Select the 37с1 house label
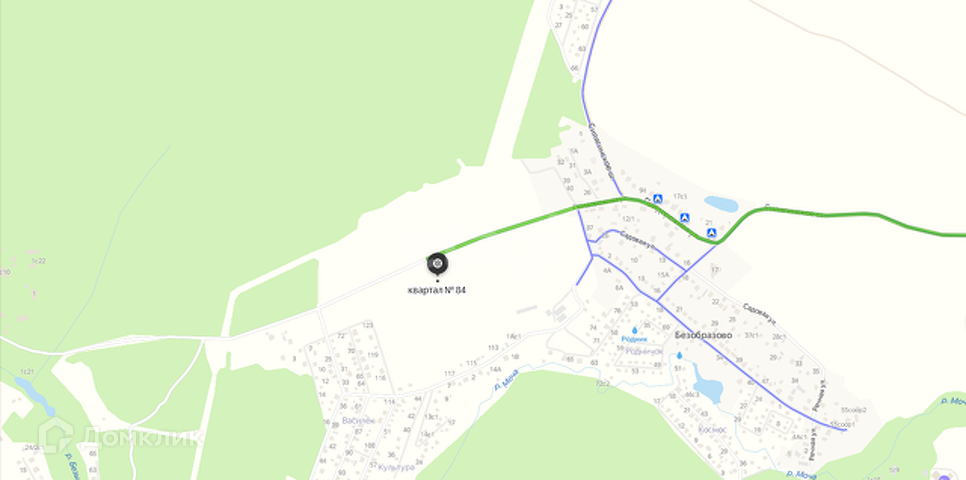The image size is (966, 480). pyautogui.click(x=752, y=335)
